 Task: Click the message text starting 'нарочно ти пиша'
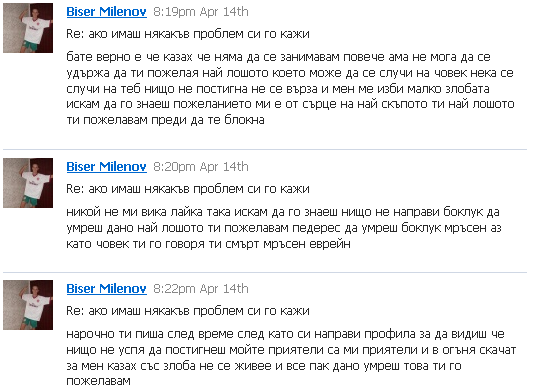(291, 357)
